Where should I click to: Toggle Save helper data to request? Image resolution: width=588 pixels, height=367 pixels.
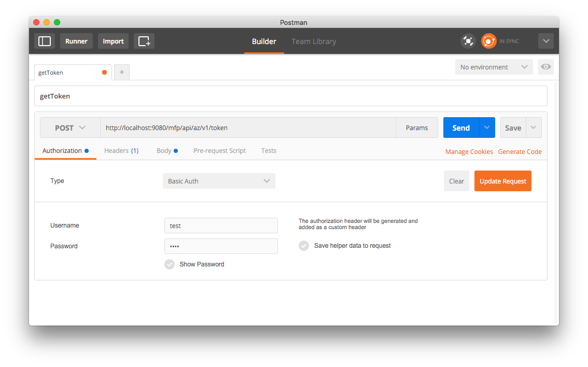[304, 246]
